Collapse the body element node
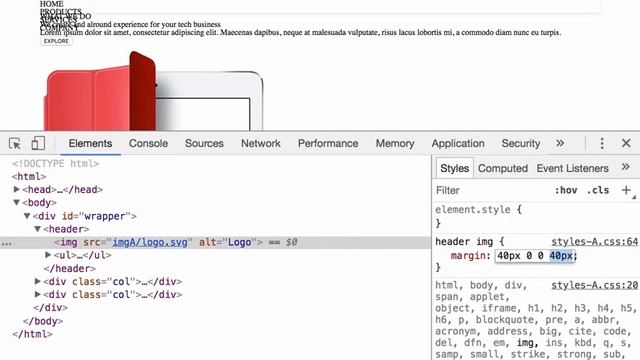640x360 pixels. [17, 202]
